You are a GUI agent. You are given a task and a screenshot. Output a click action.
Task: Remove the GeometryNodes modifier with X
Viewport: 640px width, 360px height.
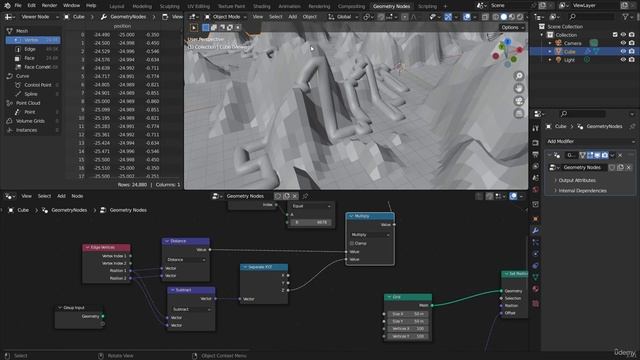(x=620, y=155)
